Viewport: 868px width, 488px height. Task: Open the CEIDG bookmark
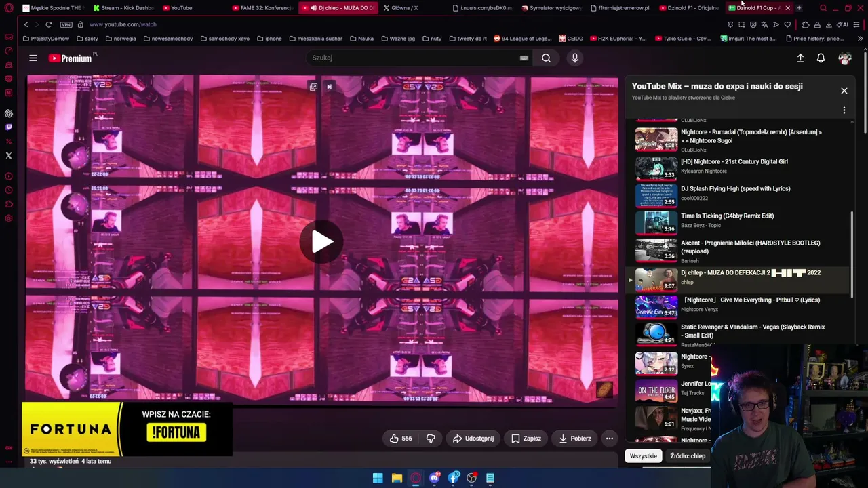click(571, 39)
